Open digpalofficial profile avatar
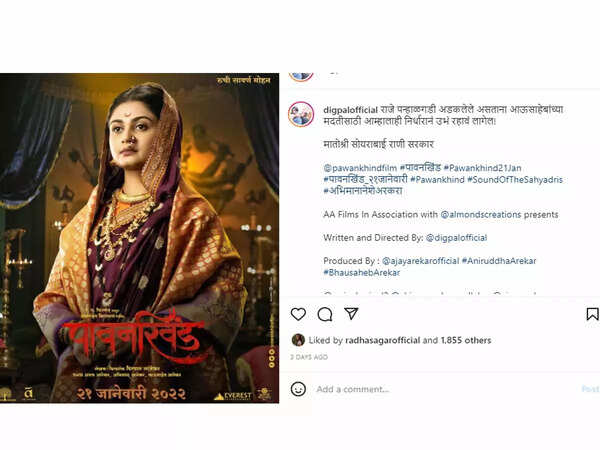This screenshot has width=600, height=450. point(301,114)
